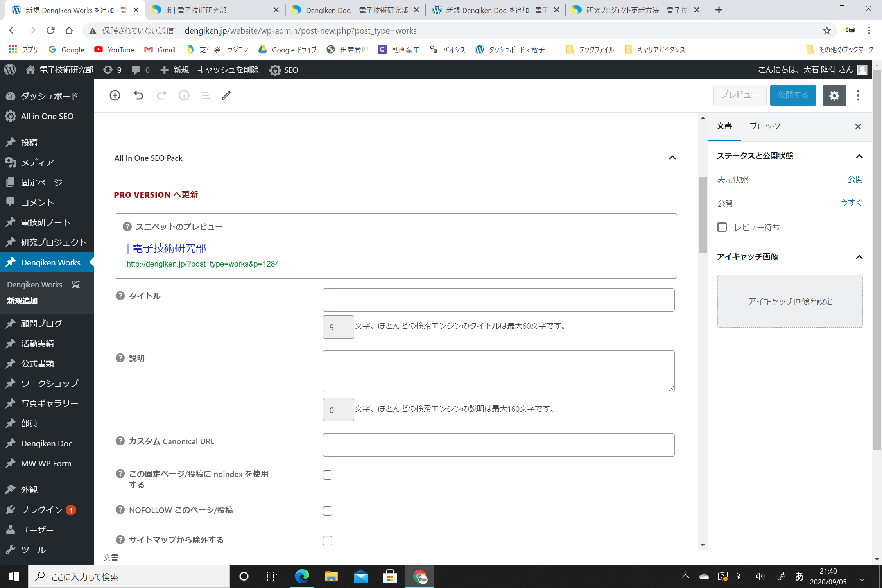Open ダッシュボード in admin menu
Image resolution: width=882 pixels, height=588 pixels.
coord(47,96)
